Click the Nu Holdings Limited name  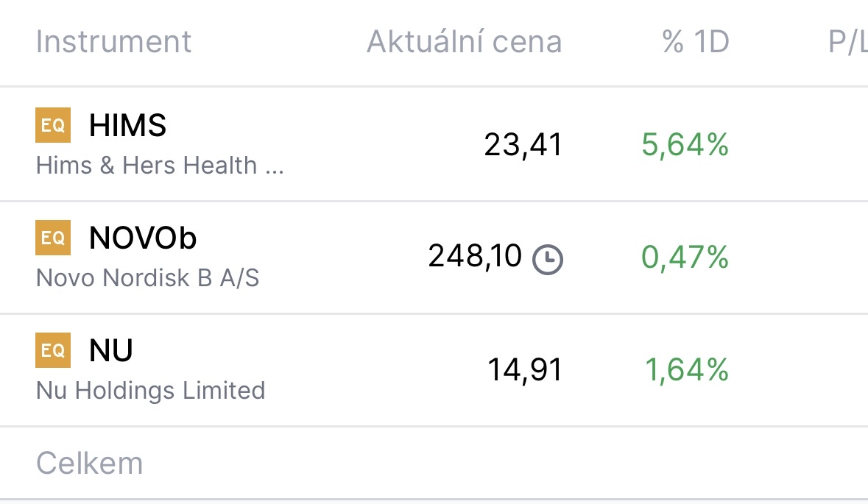[150, 390]
